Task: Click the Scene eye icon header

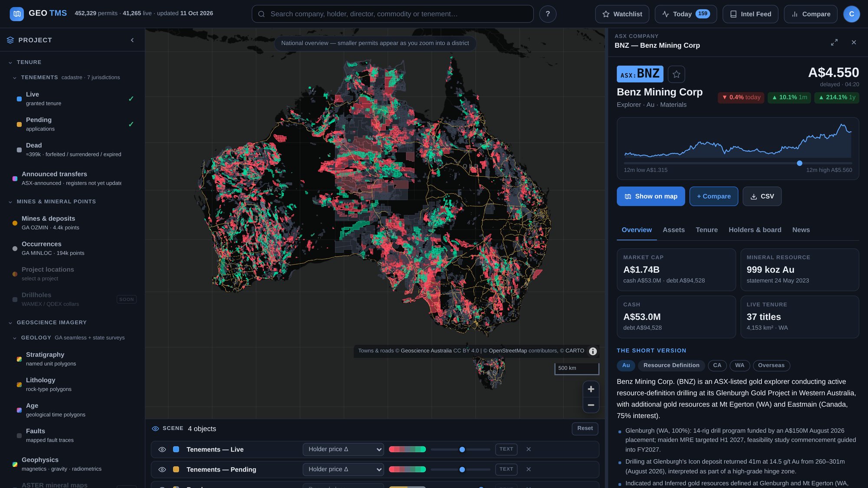Action: [155, 429]
